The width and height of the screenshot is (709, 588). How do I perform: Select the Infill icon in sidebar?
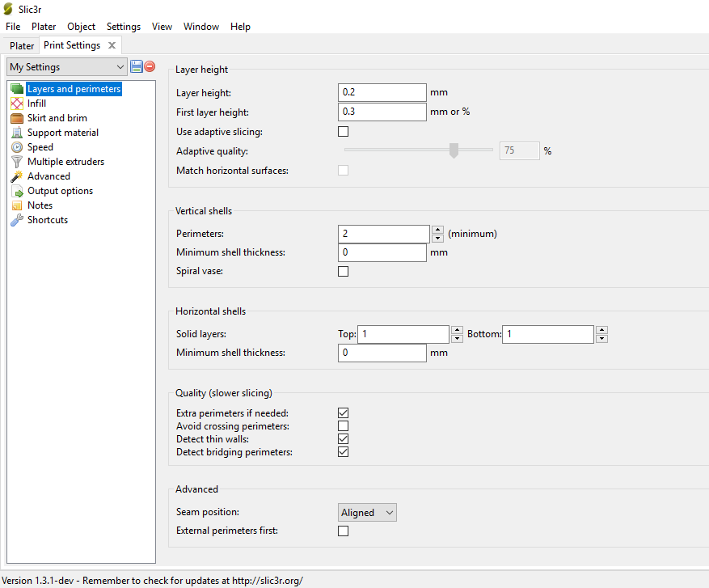pos(17,104)
